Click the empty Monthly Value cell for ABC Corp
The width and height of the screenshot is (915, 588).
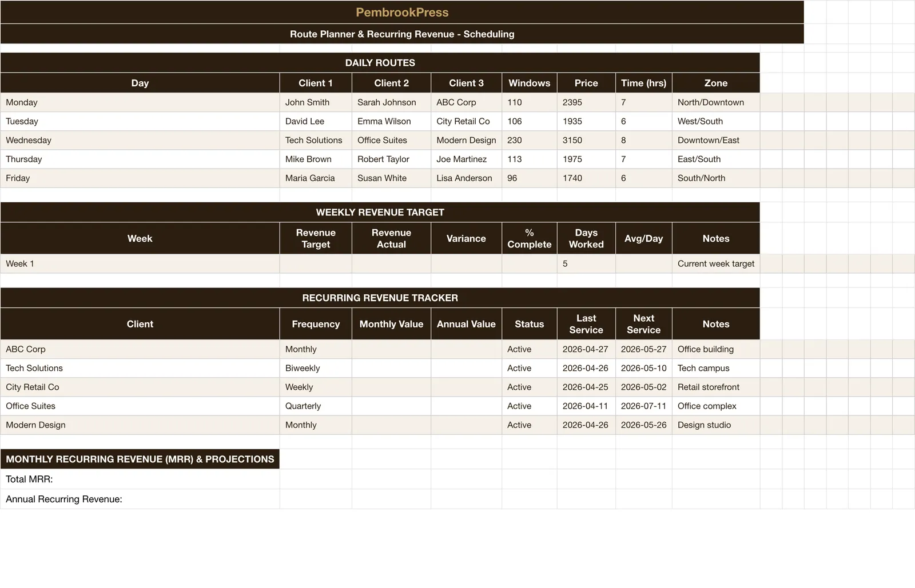(391, 349)
